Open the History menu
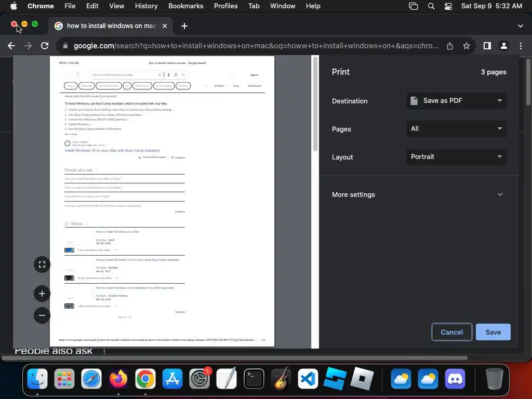Screen dimensions: 532x399 [x=146, y=6]
